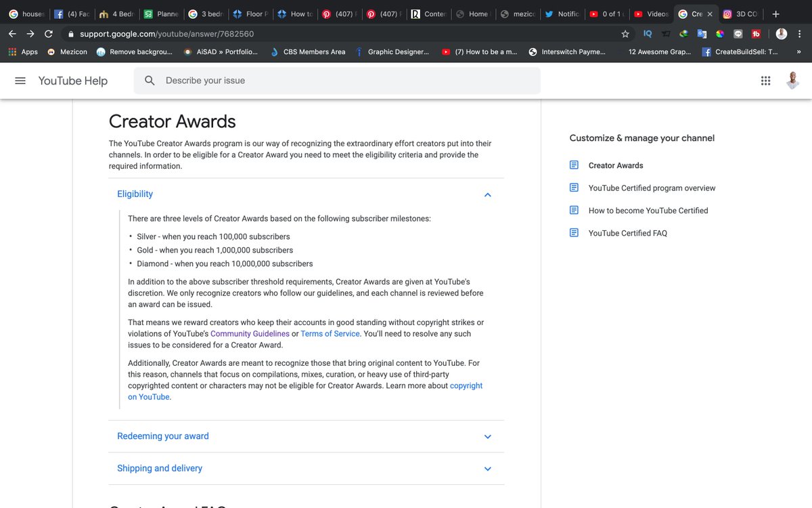Expand Shipping and delivery via chevron
Screen dimensions: 812x508
click(x=488, y=469)
